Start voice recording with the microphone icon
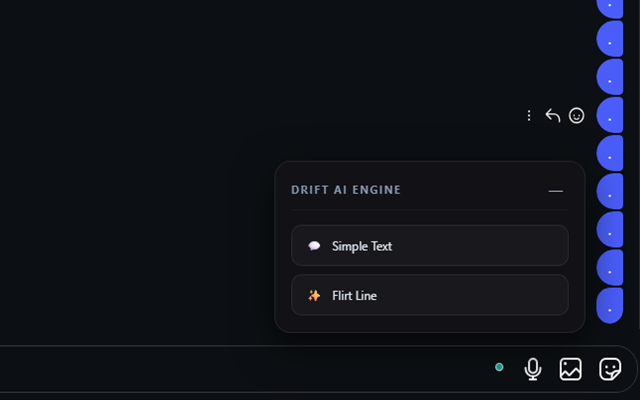Screen dimensions: 640x400 pyautogui.click(x=533, y=369)
